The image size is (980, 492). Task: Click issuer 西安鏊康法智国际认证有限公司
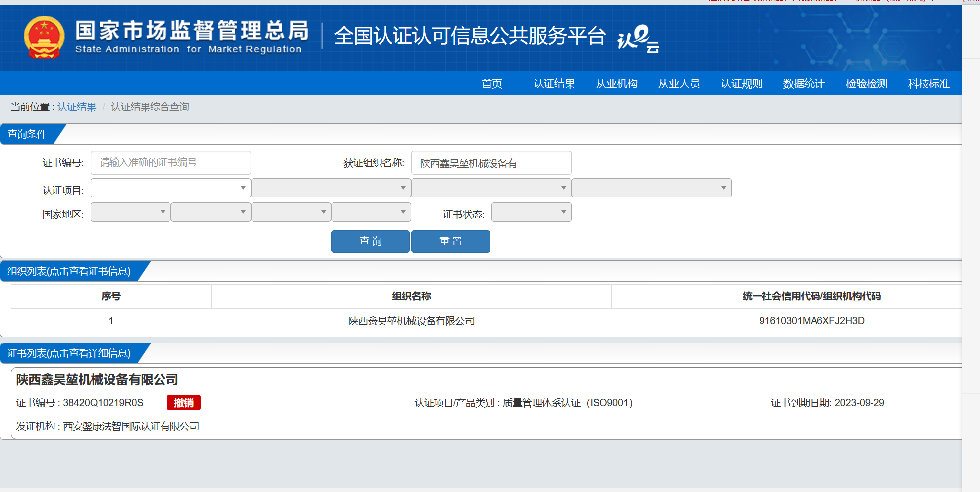coord(131,426)
